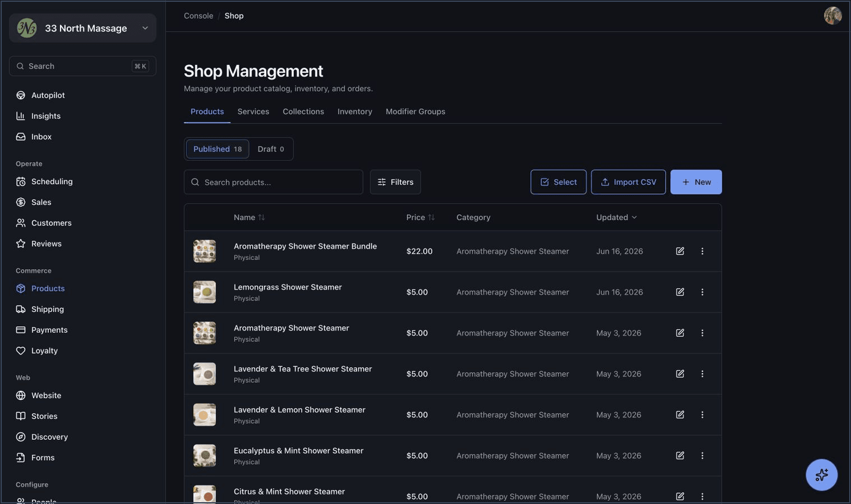The image size is (851, 504).
Task: Open Aromatherapy Shower Steamer Bundle thumbnail
Action: click(x=204, y=251)
